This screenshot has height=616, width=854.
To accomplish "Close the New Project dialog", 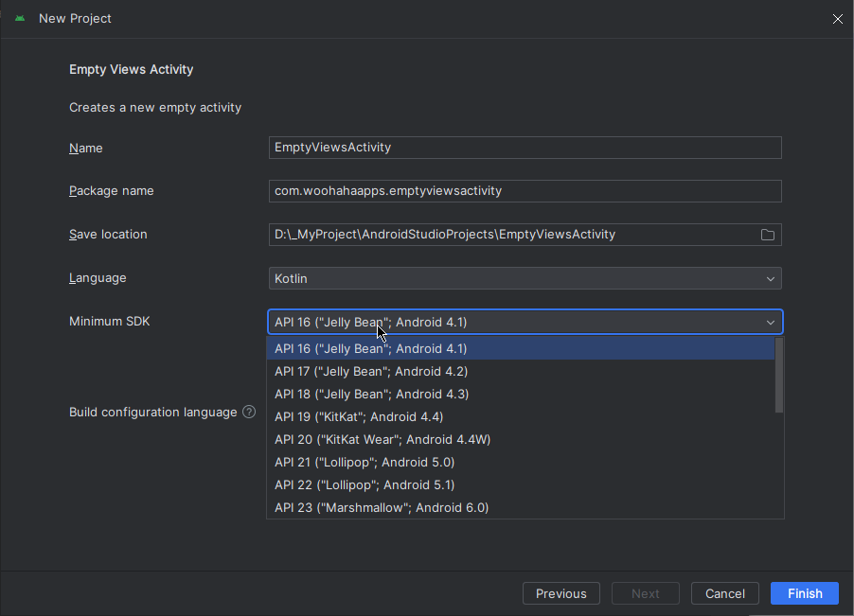I will click(x=838, y=19).
